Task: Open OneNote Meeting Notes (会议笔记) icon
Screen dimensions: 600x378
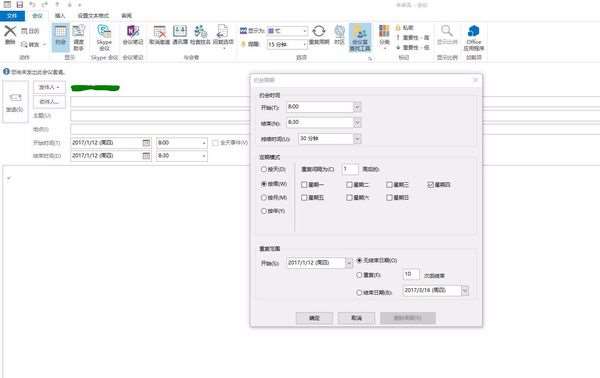Action: [x=132, y=31]
